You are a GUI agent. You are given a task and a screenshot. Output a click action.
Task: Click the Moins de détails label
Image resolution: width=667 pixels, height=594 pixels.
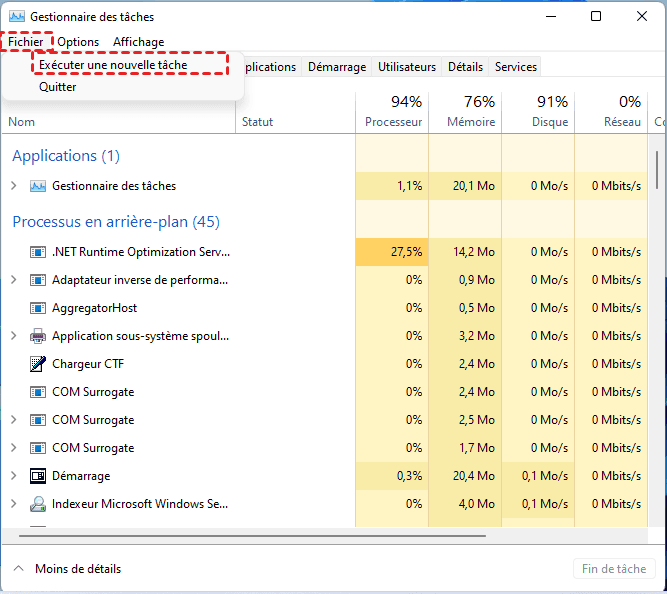click(x=78, y=569)
